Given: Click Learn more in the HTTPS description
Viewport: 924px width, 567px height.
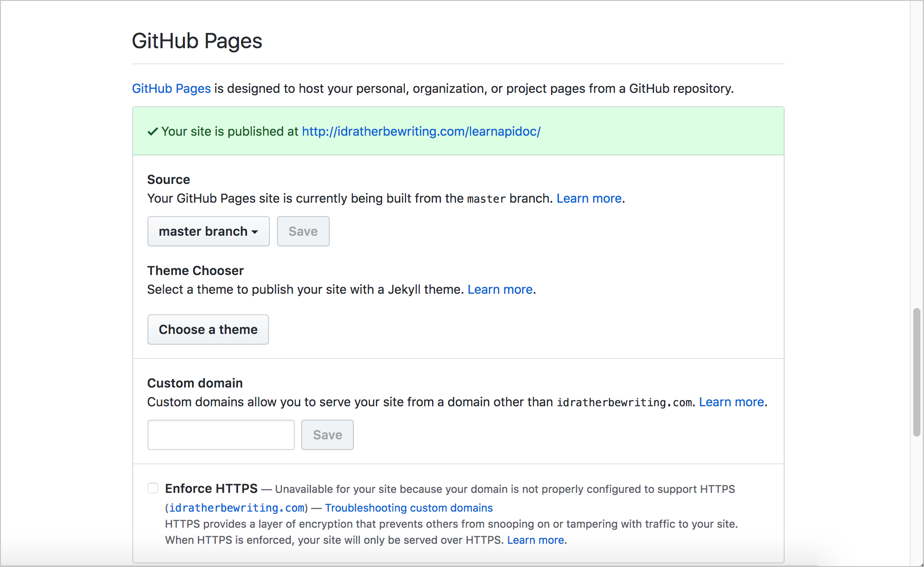Looking at the screenshot, I should point(535,540).
